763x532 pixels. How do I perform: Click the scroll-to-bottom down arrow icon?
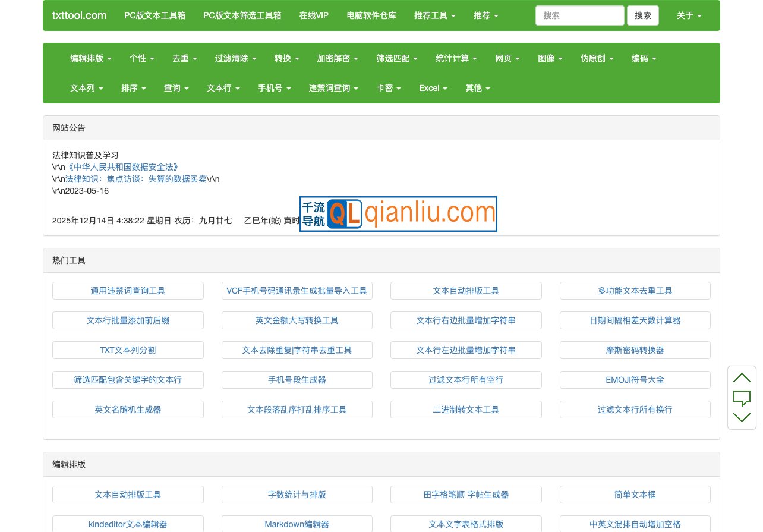(x=742, y=417)
